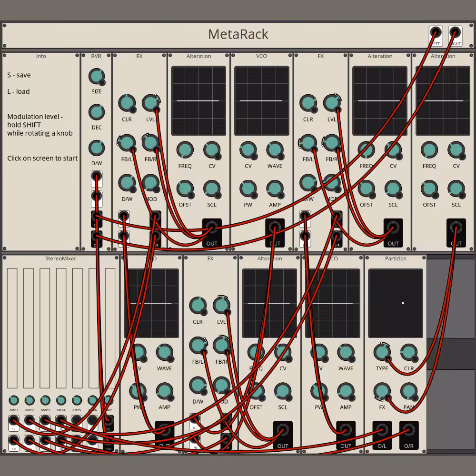Adjust the top-row VCO AMP knob
The image size is (476, 476).
point(275,188)
